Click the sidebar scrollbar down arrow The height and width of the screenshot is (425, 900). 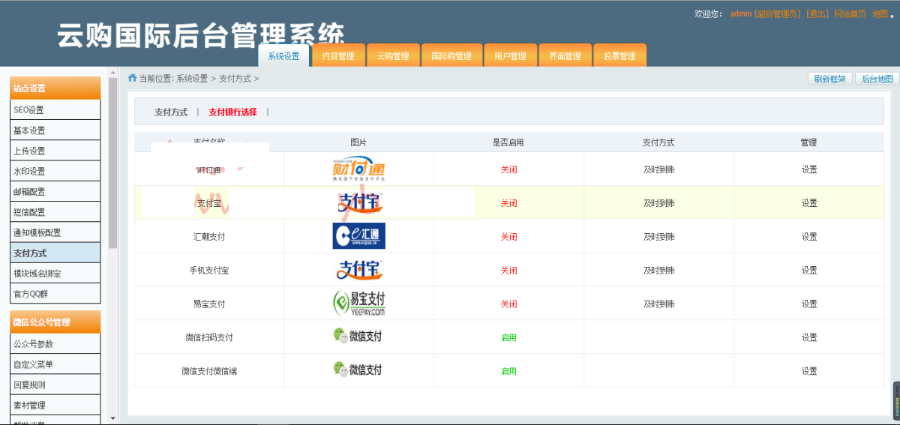[x=113, y=418]
